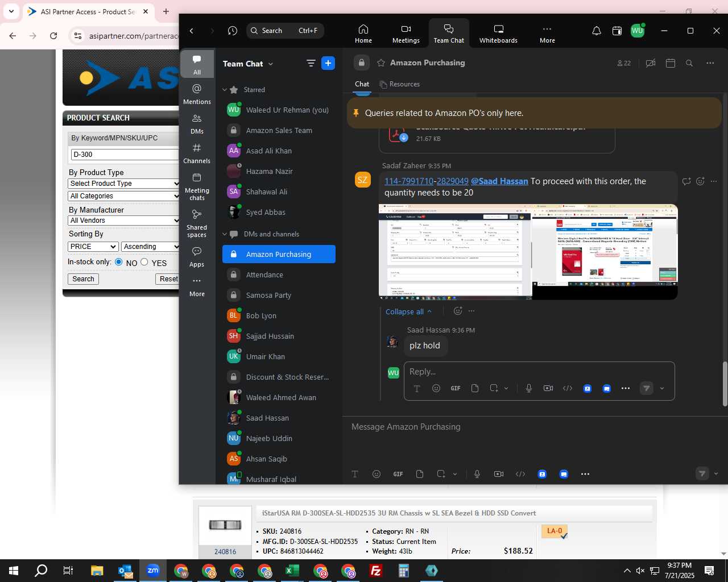Viewport: 728px width, 582px height.
Task: Open the Zoom calendar icon near profile
Action: pos(617,31)
